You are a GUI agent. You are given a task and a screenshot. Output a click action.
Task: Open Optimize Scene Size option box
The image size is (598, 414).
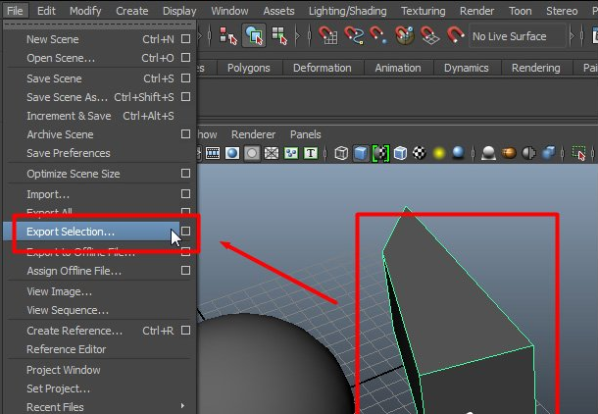coord(185,173)
